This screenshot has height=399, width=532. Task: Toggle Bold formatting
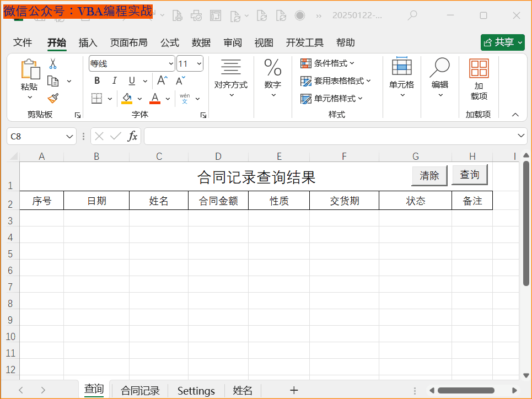(97, 81)
